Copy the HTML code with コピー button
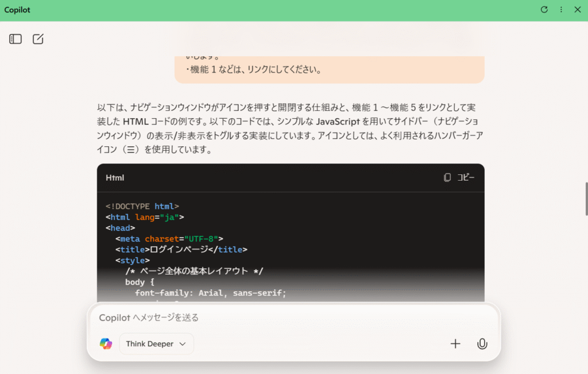This screenshot has height=374, width=588. coord(459,177)
